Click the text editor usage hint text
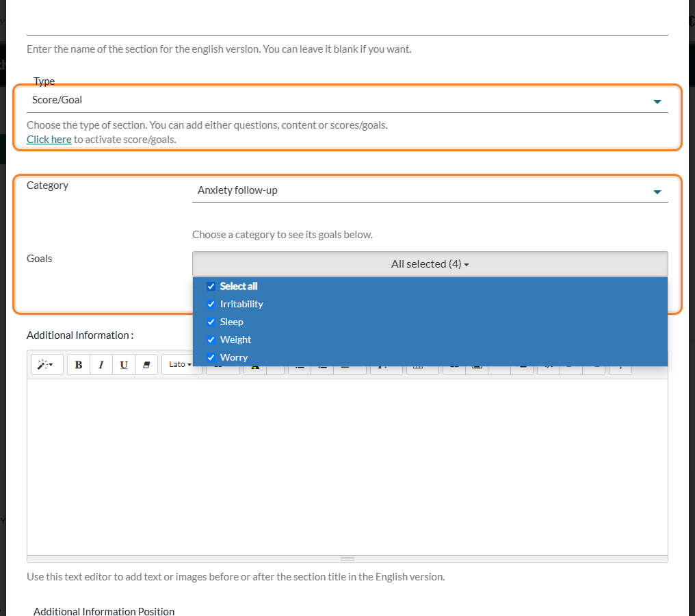Image resolution: width=695 pixels, height=616 pixels. pyautogui.click(x=236, y=577)
